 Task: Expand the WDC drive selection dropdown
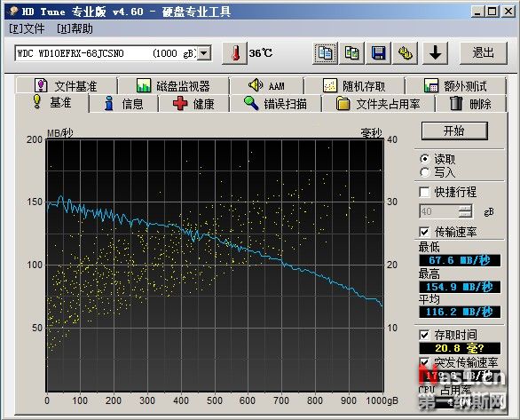tap(204, 53)
